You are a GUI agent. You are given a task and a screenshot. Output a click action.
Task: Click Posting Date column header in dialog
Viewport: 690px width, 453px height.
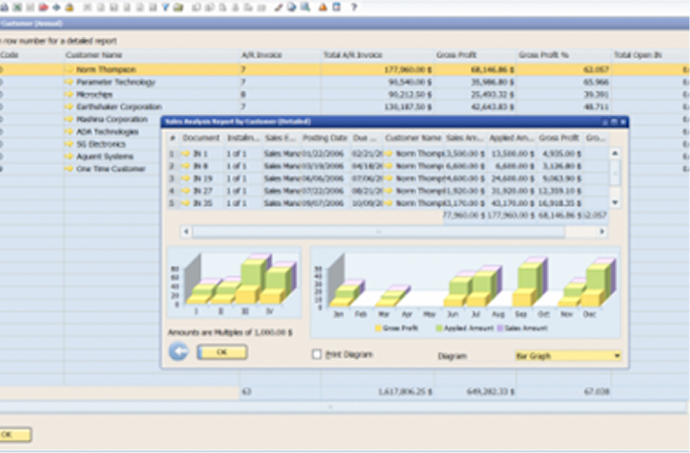click(x=327, y=137)
